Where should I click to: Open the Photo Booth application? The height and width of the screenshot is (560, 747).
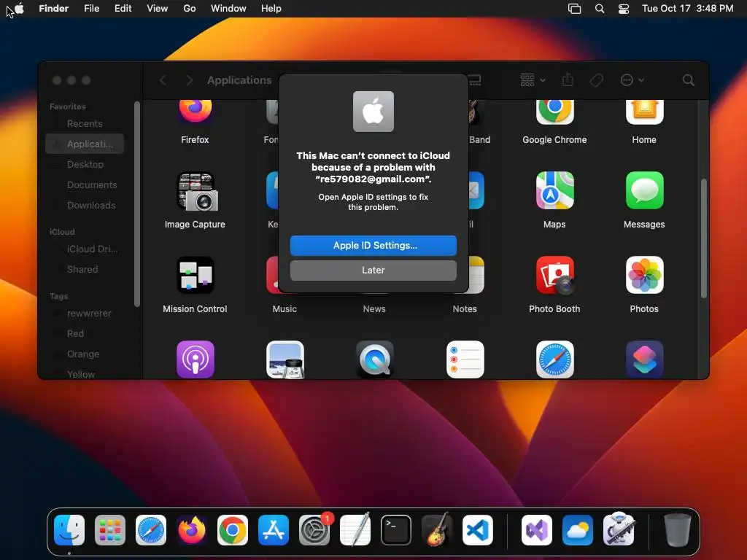(x=554, y=275)
